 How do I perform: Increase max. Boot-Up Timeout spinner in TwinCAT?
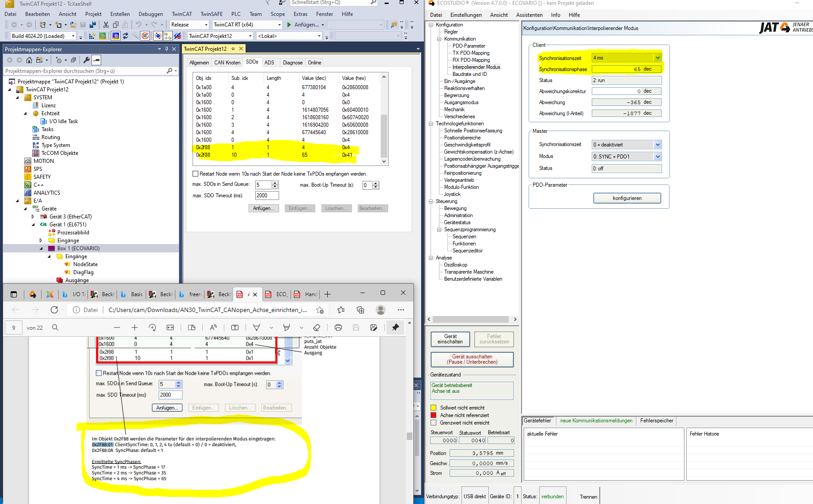[x=376, y=183]
